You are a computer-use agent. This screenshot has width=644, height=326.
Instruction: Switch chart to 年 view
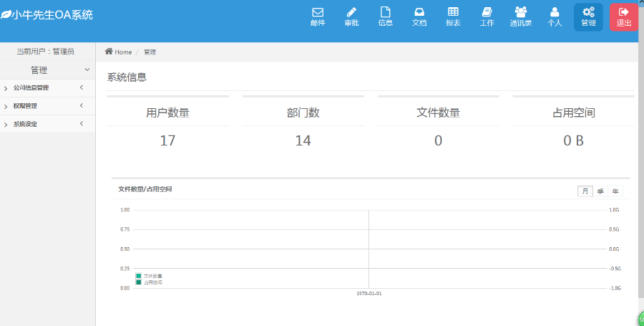[x=615, y=191]
